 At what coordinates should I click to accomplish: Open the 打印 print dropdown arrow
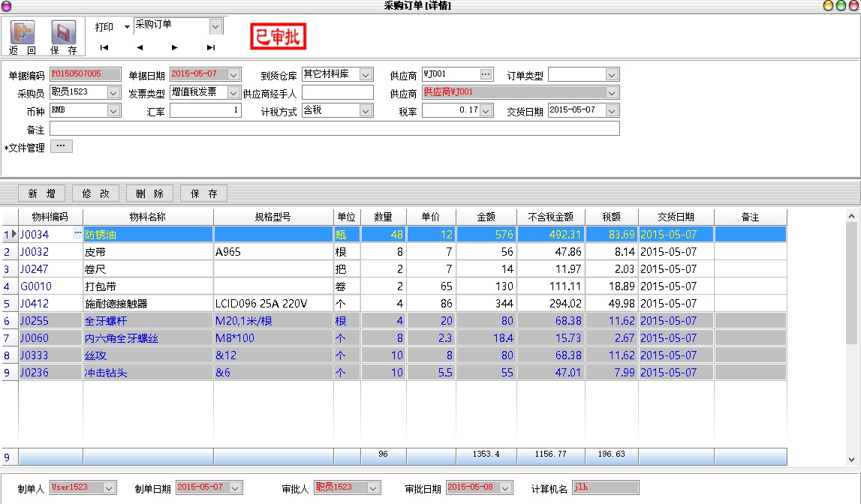(127, 26)
